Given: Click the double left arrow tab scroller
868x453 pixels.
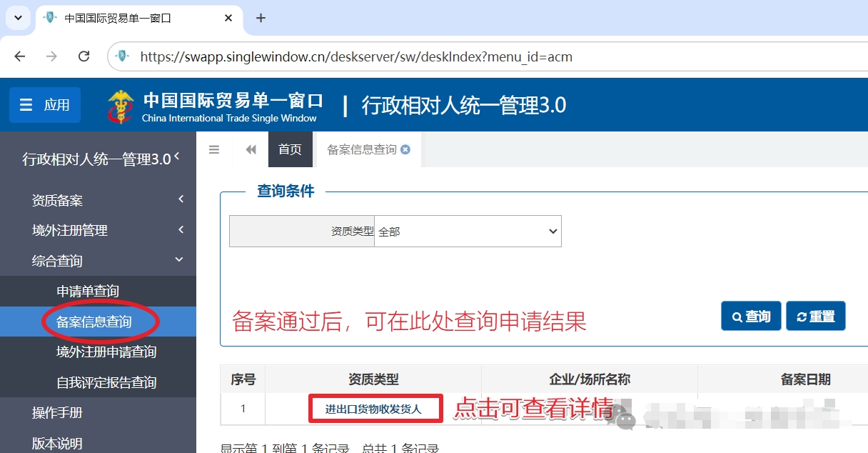Looking at the screenshot, I should (251, 149).
